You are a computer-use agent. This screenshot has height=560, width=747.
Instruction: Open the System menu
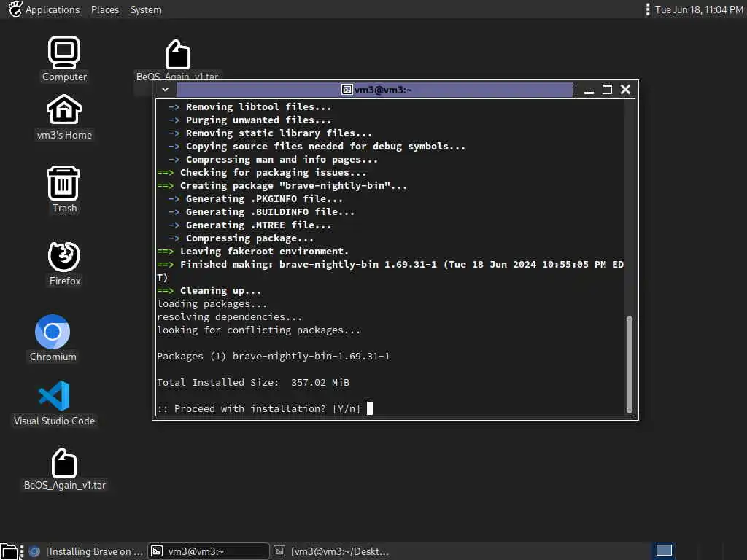(x=146, y=9)
